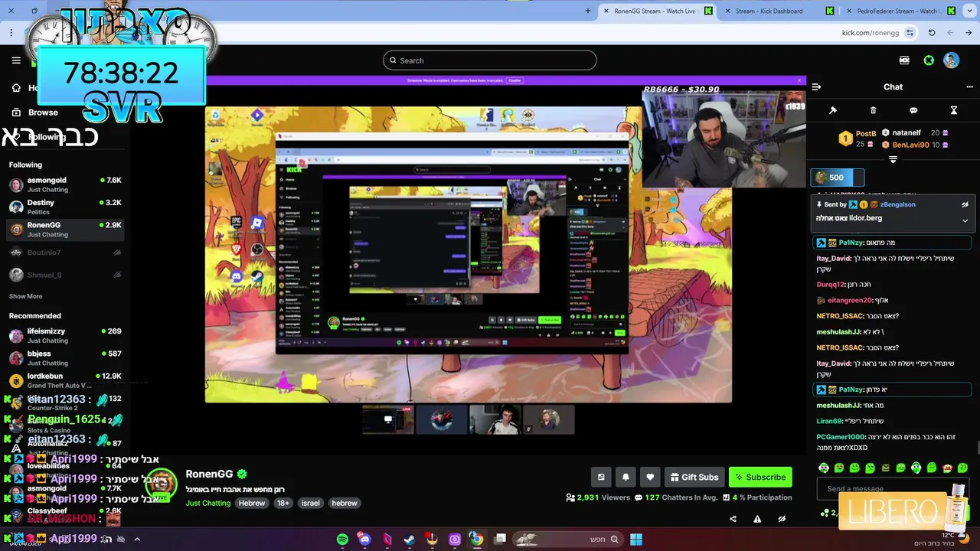Click the Task View taskbar icon

click(500, 540)
